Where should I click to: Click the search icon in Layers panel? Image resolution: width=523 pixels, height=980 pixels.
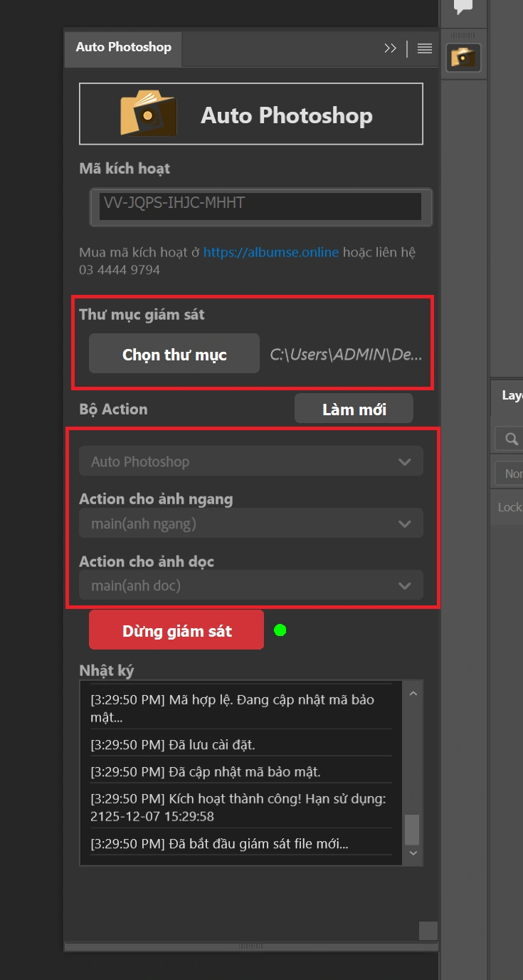pos(511,439)
